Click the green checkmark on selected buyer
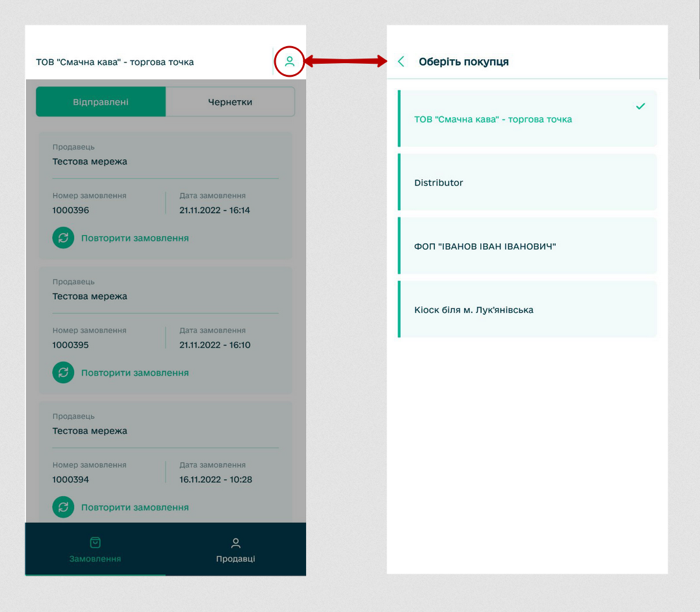This screenshot has width=700, height=612. [641, 106]
